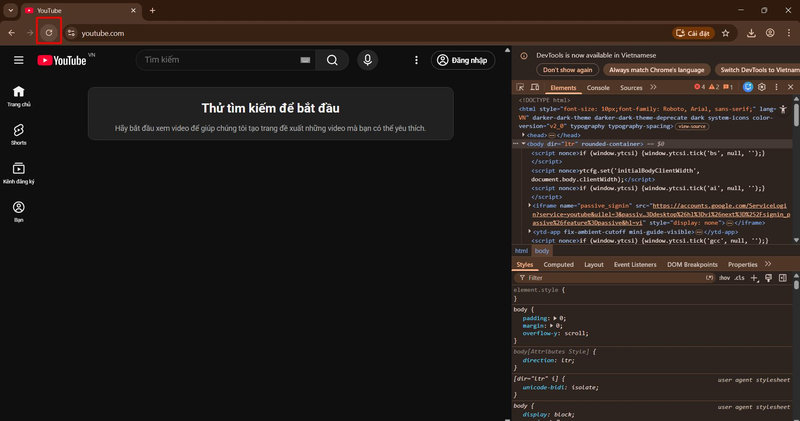The image size is (800, 421).
Task: Switch to the Console tab
Action: (x=598, y=88)
